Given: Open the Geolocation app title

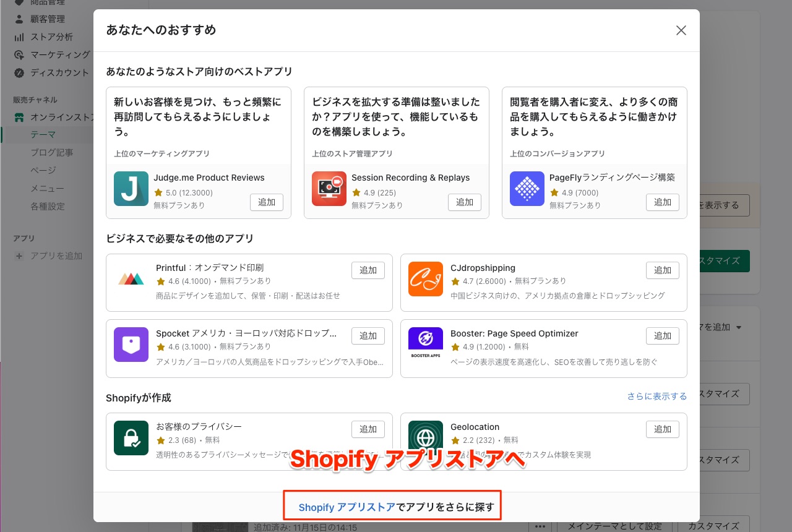Looking at the screenshot, I should [475, 427].
